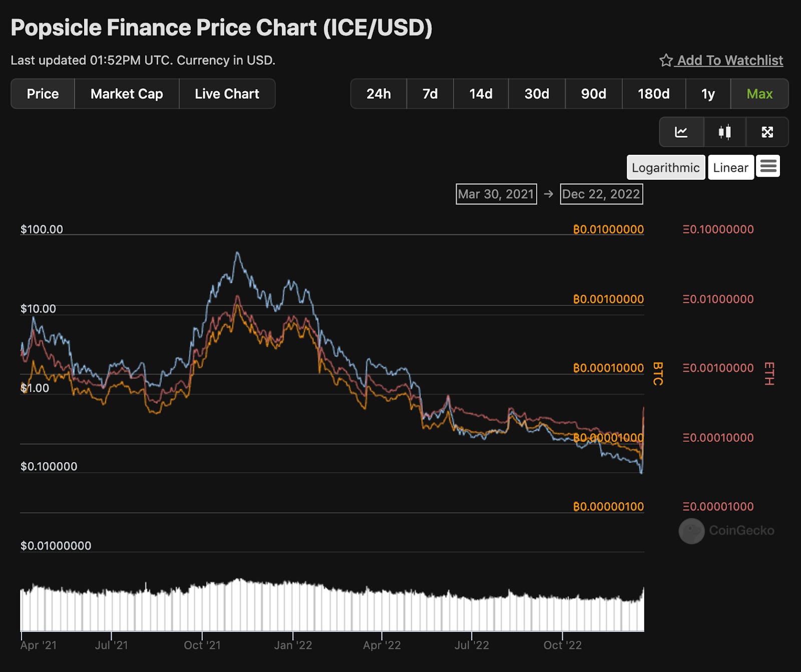Click the ₿0.00000100 BTC axis label
The height and width of the screenshot is (672, 801).
[608, 507]
